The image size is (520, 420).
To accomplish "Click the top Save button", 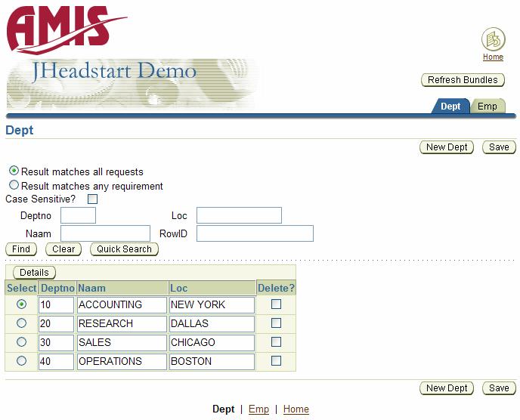I will point(499,147).
